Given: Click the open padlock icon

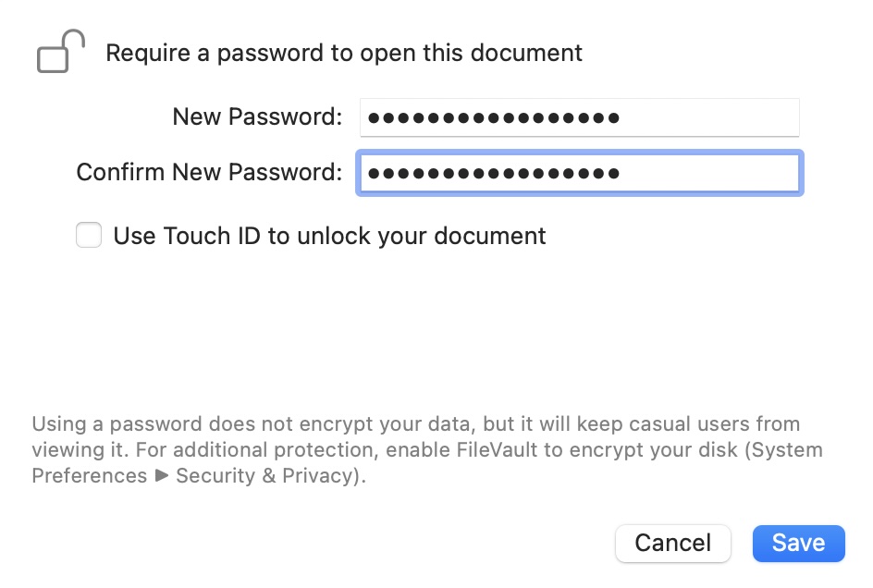Looking at the screenshot, I should coord(61,51).
